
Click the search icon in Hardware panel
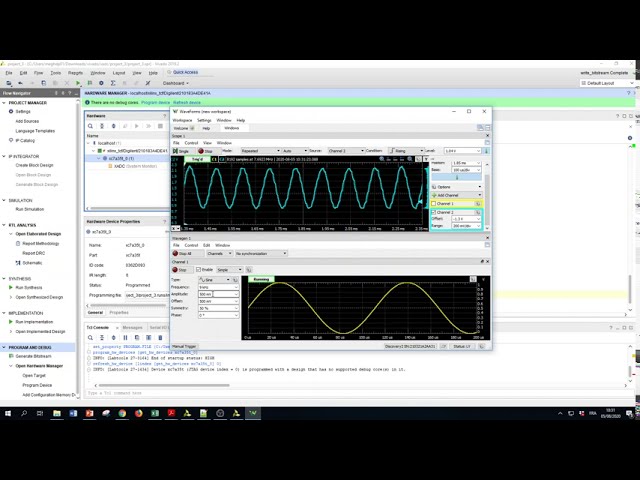91,126
